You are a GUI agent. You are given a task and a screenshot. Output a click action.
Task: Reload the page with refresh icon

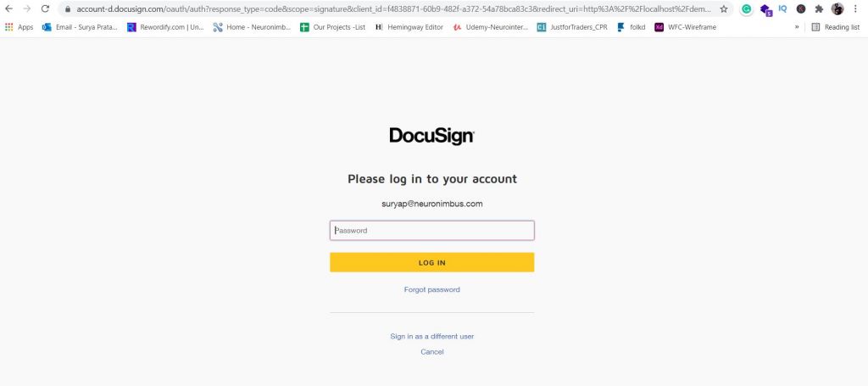pyautogui.click(x=46, y=8)
